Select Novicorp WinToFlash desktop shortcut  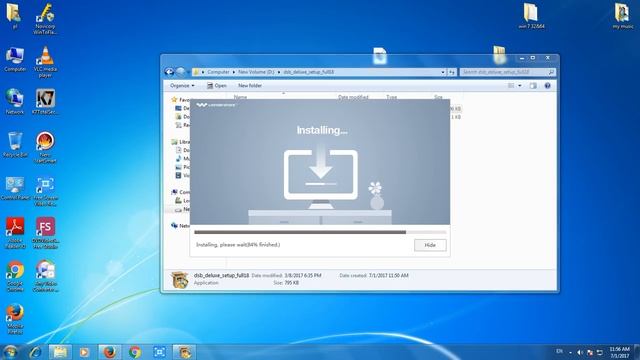45,18
